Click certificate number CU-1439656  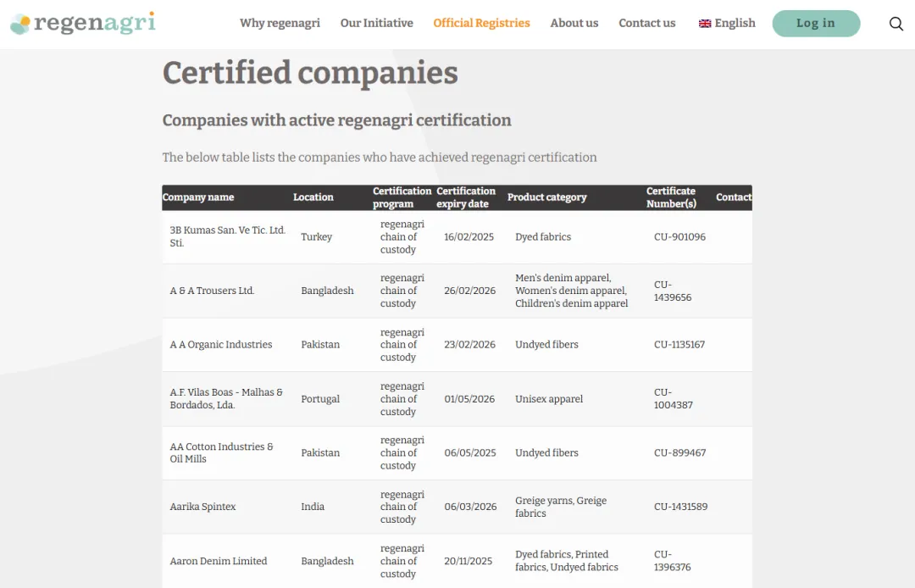tap(672, 291)
